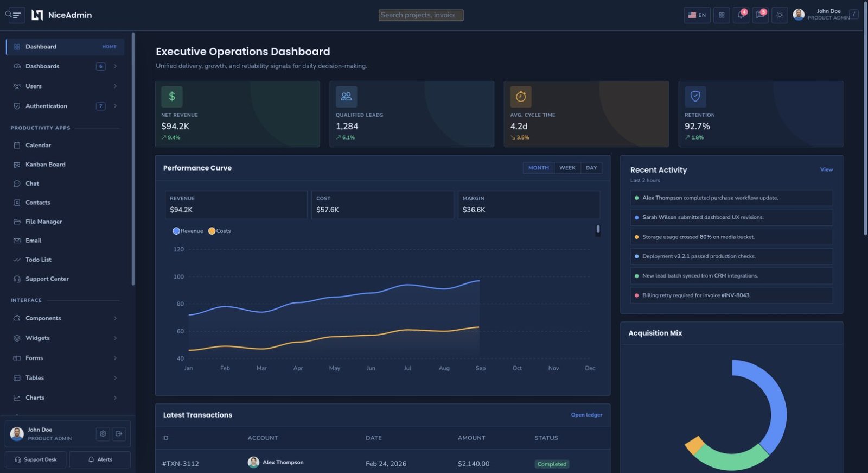Viewport: 868px width, 473px height.
Task: Click the Support Desk button
Action: 35,459
